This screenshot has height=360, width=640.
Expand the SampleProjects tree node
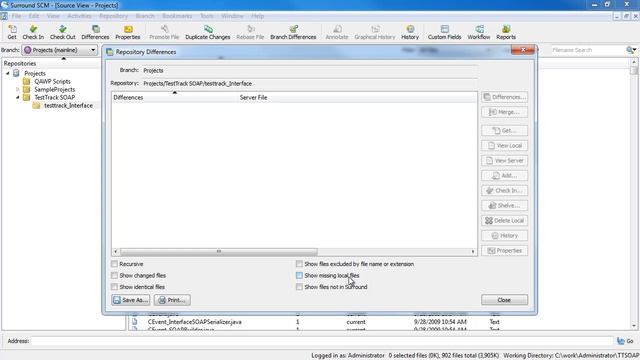click(18, 89)
